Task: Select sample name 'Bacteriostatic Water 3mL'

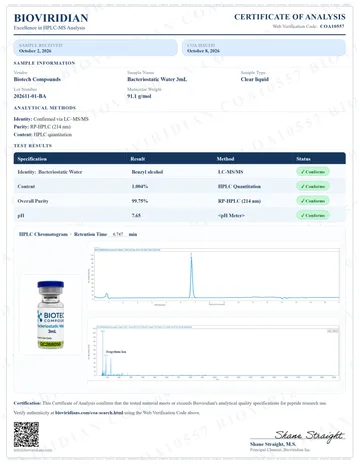Action: tap(157, 79)
